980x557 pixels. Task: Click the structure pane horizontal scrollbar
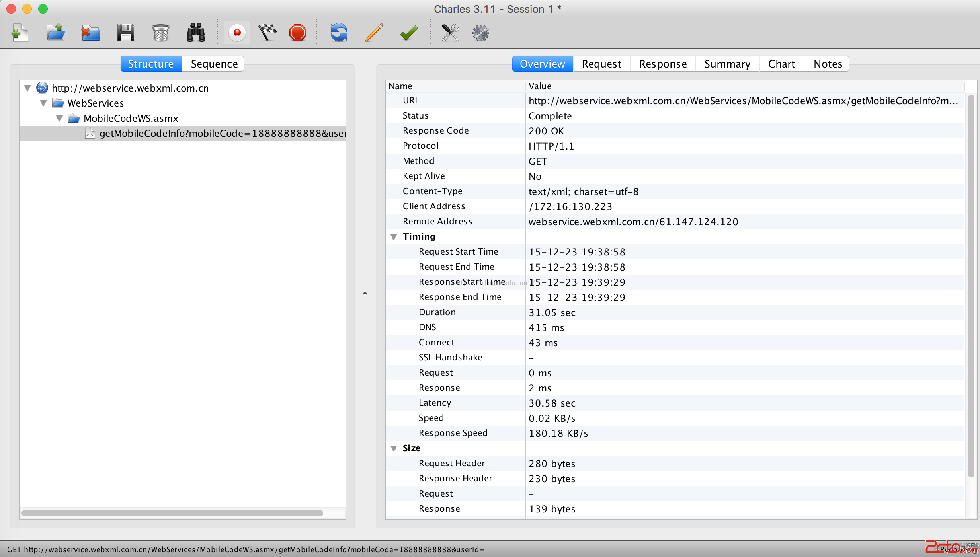[x=172, y=513]
